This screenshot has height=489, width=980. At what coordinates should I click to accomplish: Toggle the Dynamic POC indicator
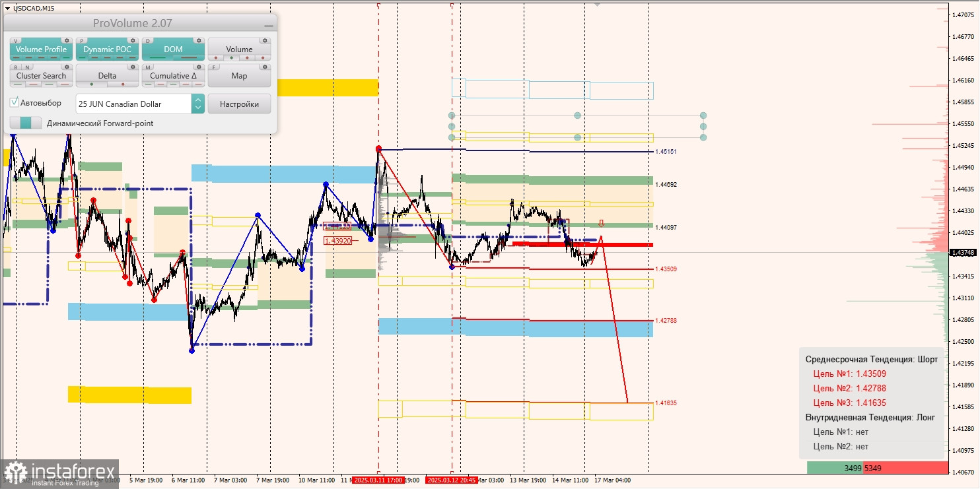pyautogui.click(x=107, y=49)
